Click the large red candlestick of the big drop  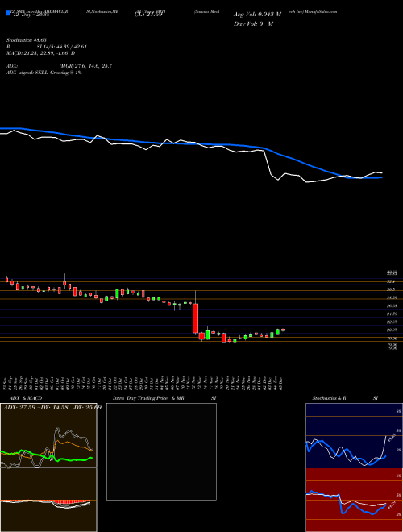tap(195, 318)
